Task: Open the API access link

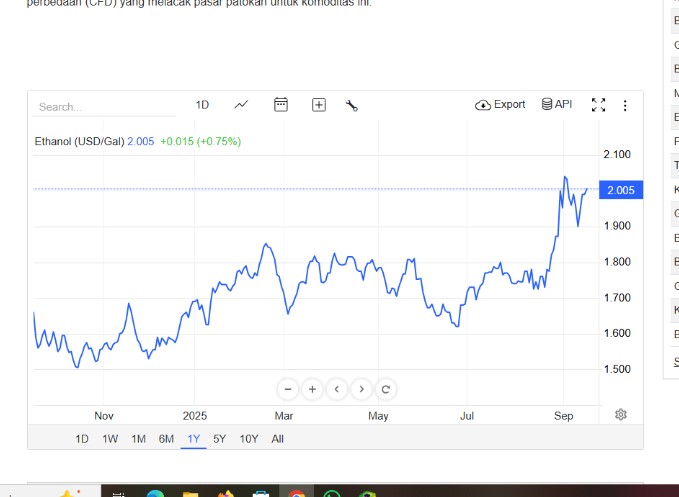Action: click(557, 104)
